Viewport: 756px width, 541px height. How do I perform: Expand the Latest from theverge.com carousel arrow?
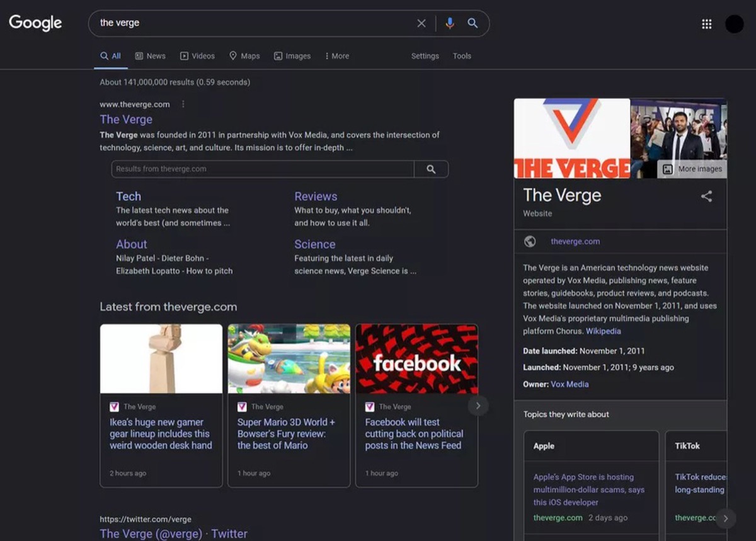pyautogui.click(x=478, y=406)
